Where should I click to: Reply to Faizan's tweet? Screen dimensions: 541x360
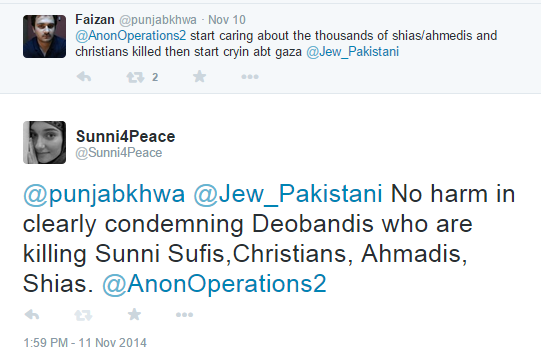click(84, 76)
